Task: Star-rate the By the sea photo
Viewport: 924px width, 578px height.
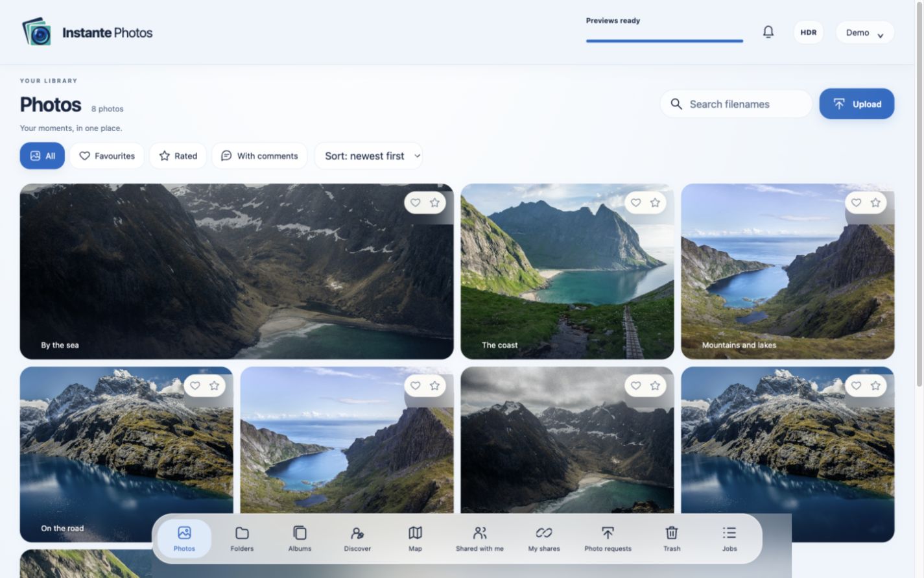Action: tap(434, 202)
